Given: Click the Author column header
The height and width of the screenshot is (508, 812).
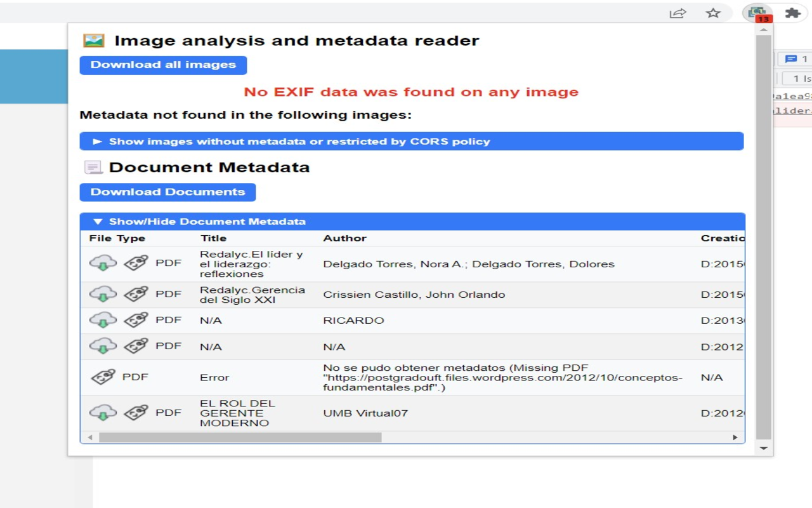Looking at the screenshot, I should point(345,238).
